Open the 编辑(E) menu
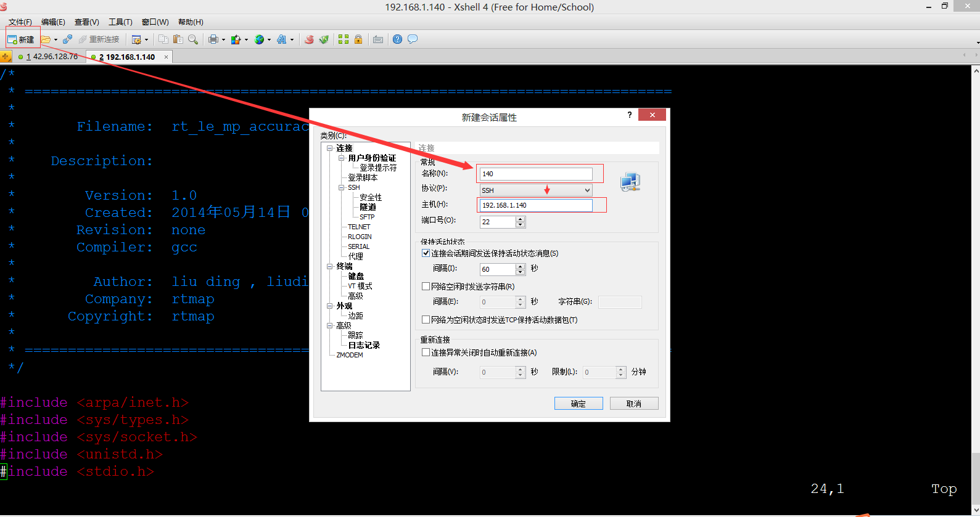This screenshot has width=980, height=517. [53, 22]
